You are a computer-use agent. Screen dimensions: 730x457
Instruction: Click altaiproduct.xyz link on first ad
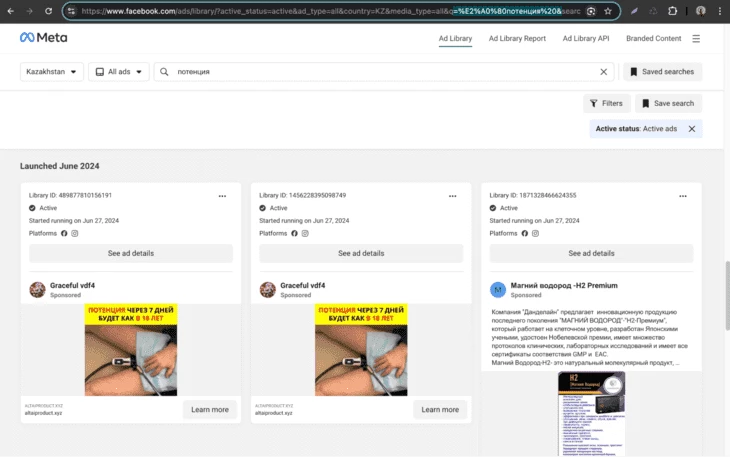tap(43, 413)
